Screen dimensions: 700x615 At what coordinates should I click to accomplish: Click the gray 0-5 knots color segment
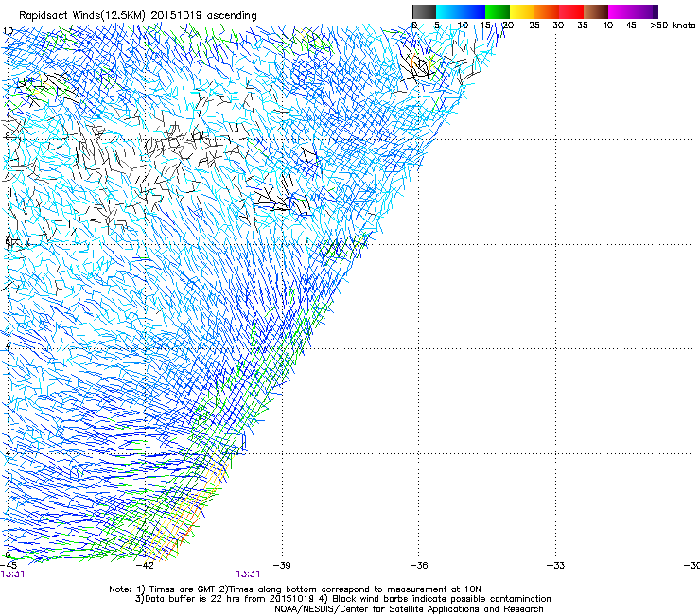[424, 11]
